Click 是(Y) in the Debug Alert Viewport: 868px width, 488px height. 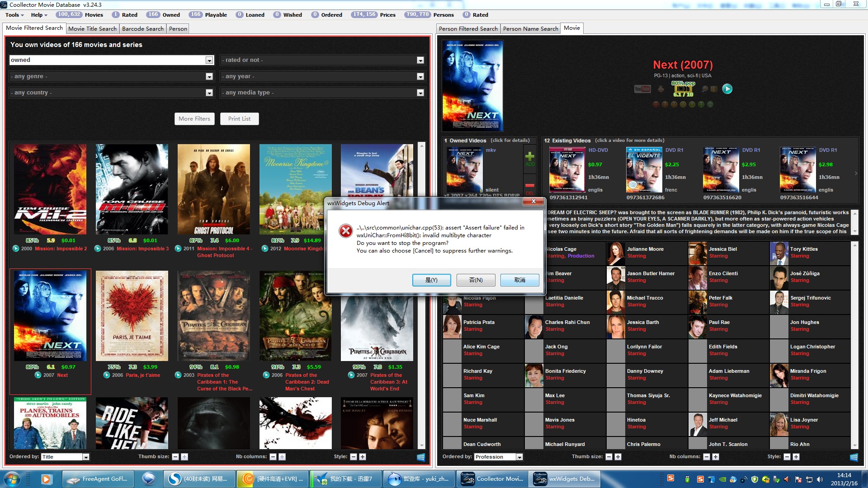[431, 280]
